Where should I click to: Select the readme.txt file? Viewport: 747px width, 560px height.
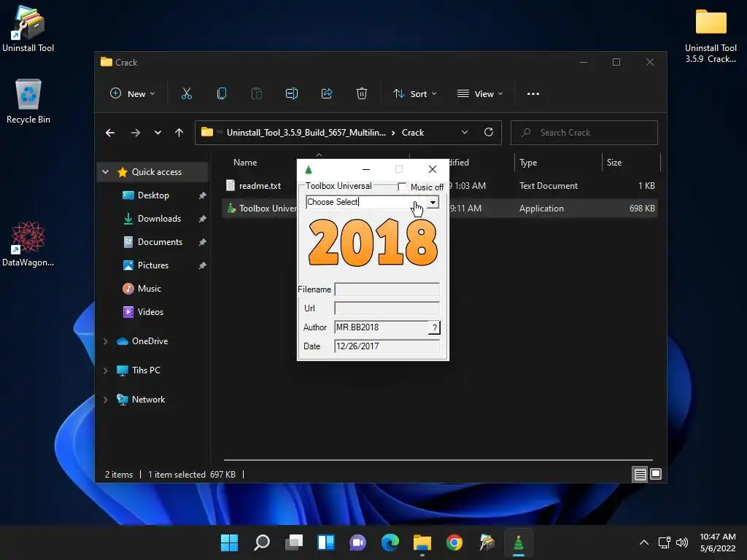pos(260,186)
